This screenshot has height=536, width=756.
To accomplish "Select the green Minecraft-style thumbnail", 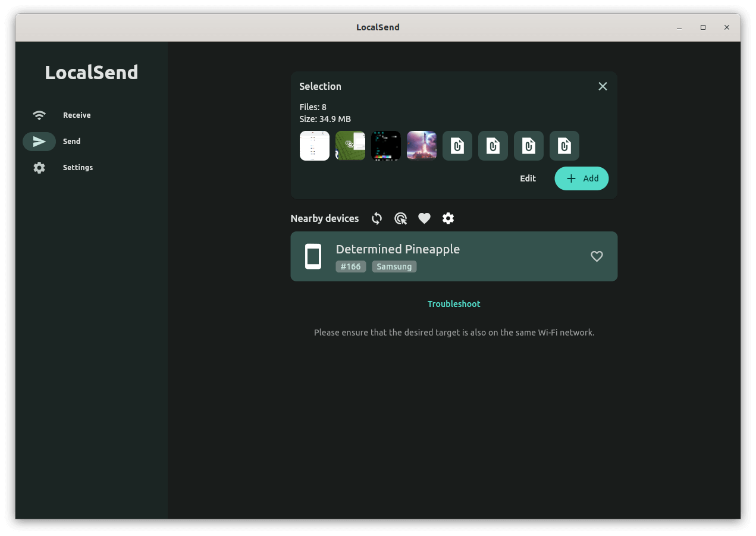I will tap(350, 145).
